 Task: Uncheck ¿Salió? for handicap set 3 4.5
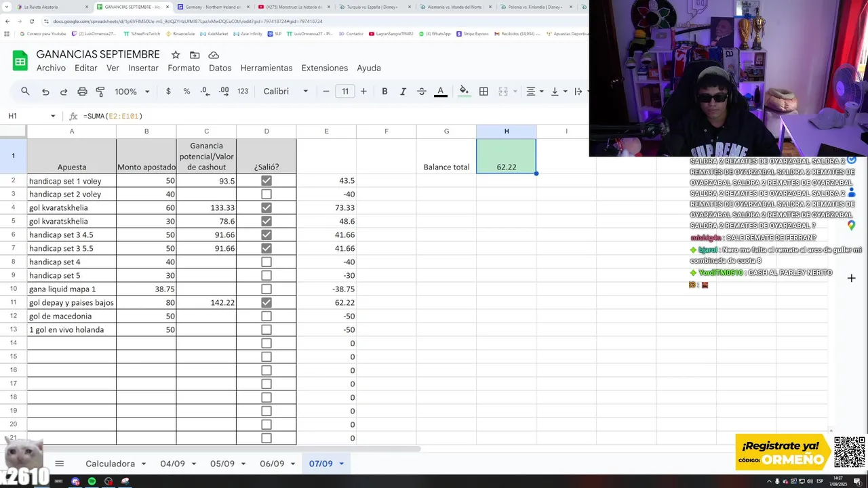[x=267, y=235]
